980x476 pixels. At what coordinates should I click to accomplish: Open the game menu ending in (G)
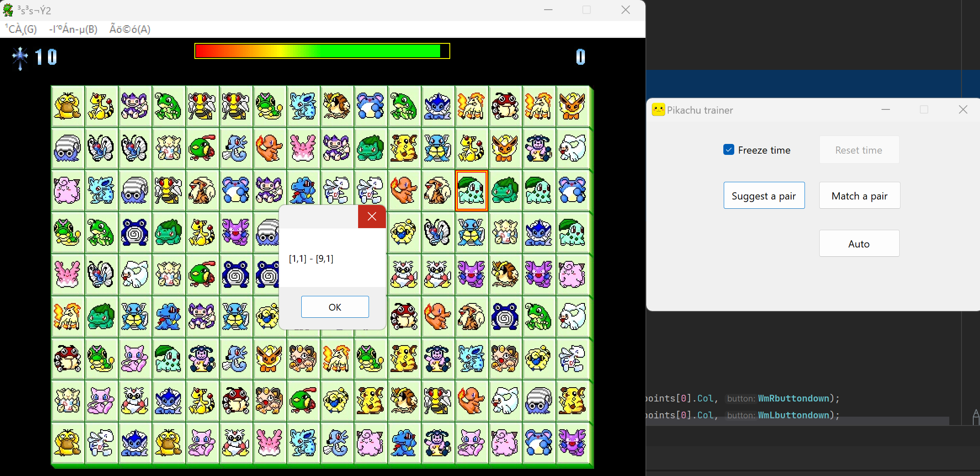21,29
